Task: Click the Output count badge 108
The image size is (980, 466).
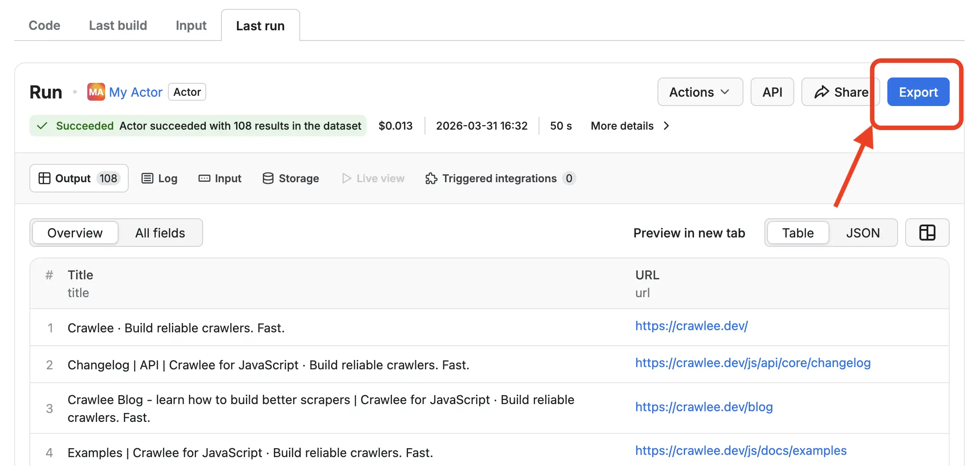Action: (108, 178)
